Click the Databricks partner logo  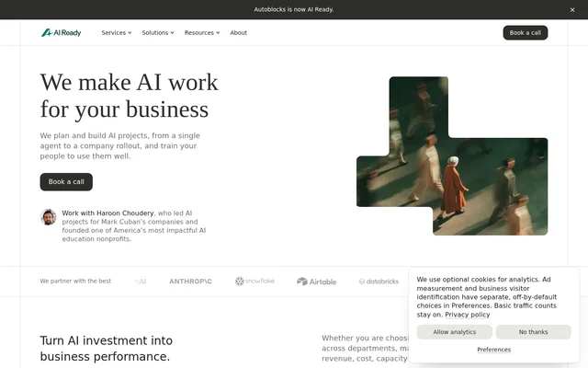click(x=379, y=282)
